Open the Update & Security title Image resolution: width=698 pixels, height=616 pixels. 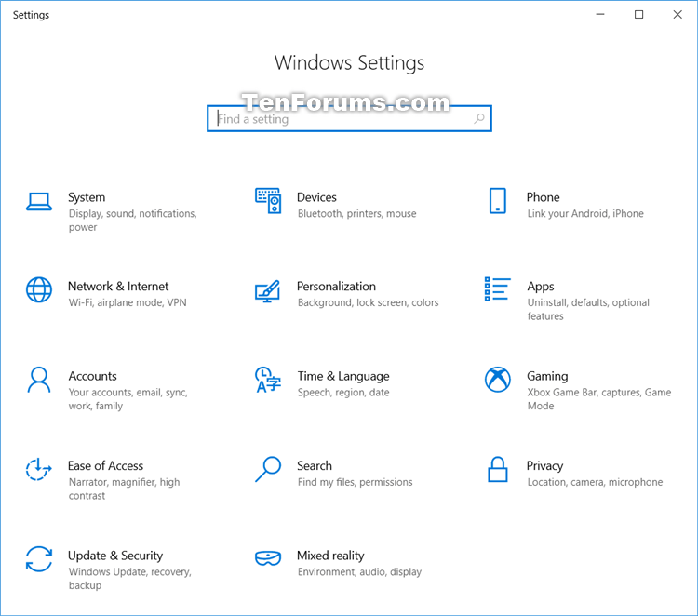(115, 556)
